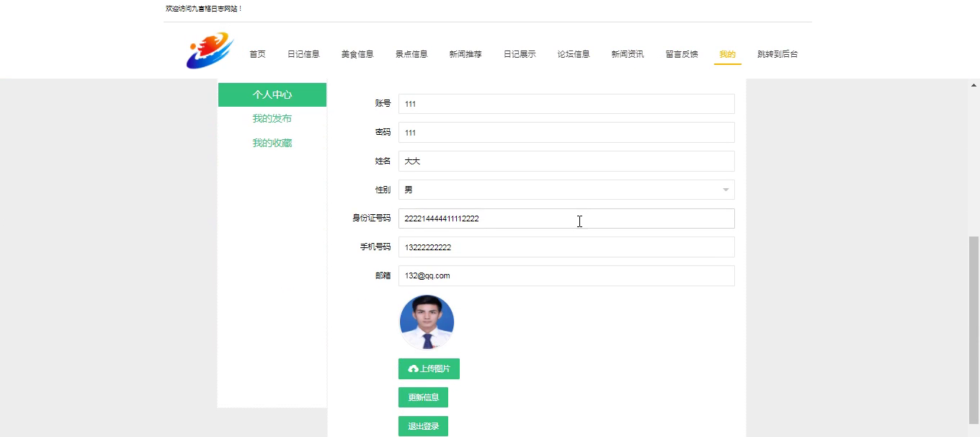Open 新闻推荐 page
This screenshot has width=980, height=437.
point(465,54)
